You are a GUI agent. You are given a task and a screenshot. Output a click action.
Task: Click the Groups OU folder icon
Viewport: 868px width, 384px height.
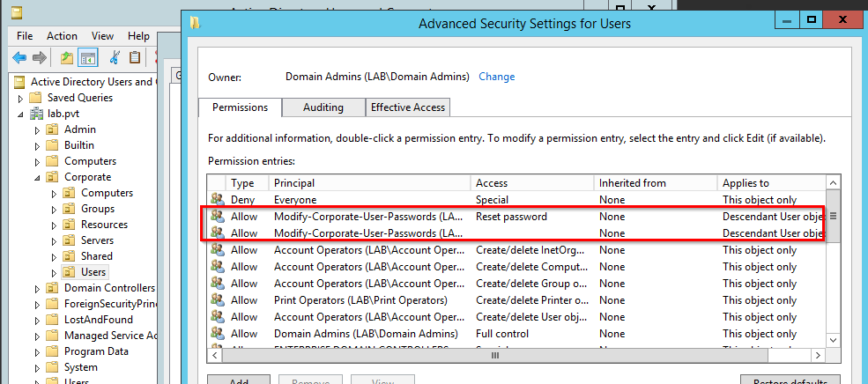[x=70, y=209]
